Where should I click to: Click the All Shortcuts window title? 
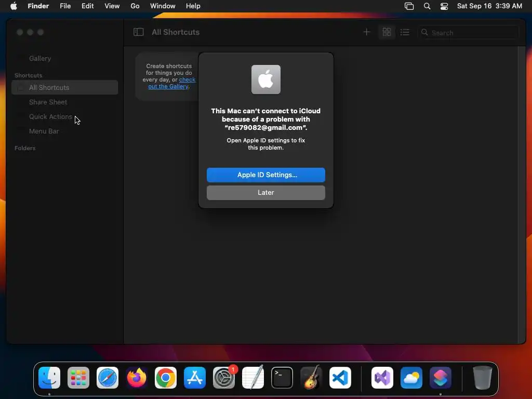point(176,32)
